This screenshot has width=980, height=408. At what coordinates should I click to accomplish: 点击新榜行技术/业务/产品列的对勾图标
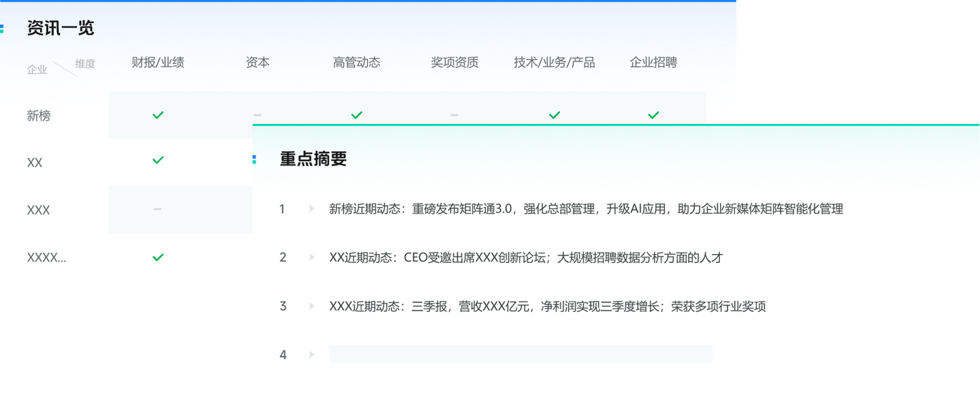point(554,114)
